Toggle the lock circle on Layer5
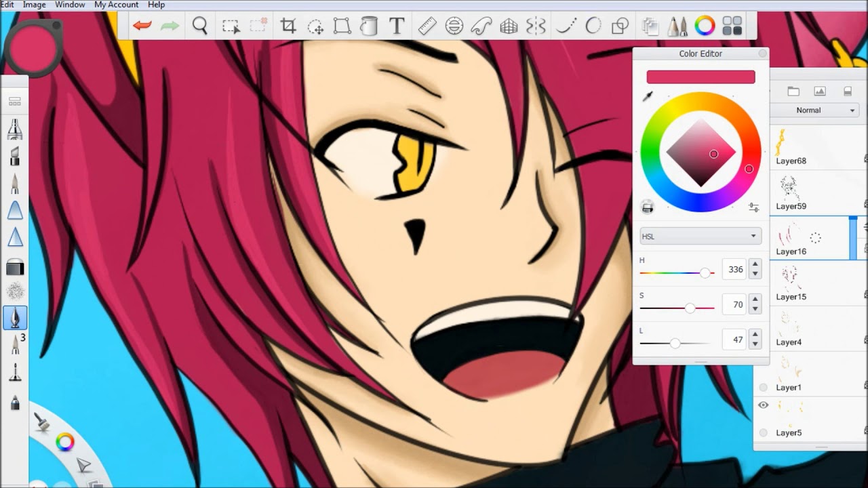868x488 pixels. pos(764,432)
